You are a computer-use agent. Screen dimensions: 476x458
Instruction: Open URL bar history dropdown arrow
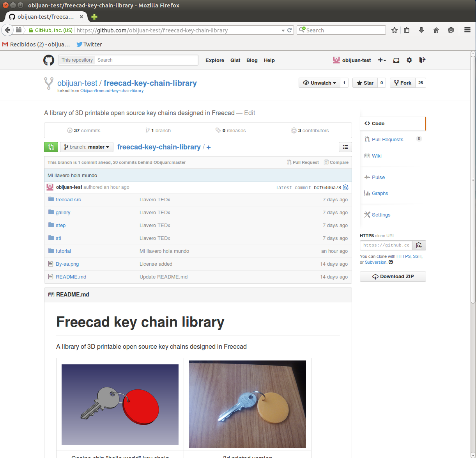283,30
